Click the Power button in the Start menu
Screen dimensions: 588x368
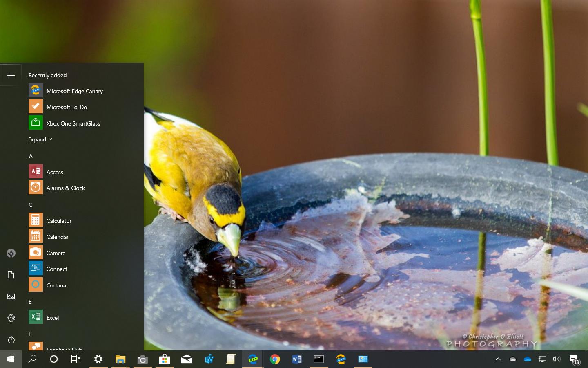coord(11,340)
